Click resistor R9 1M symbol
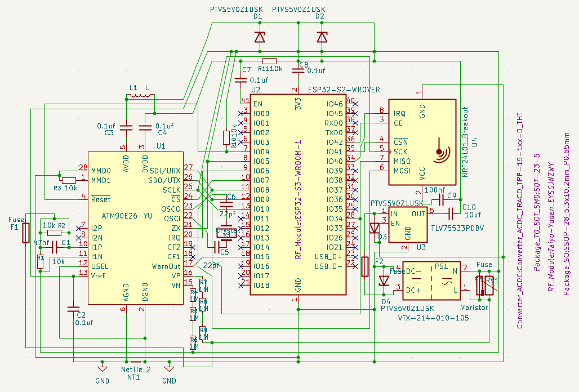This screenshot has width=579, height=392. (202, 333)
